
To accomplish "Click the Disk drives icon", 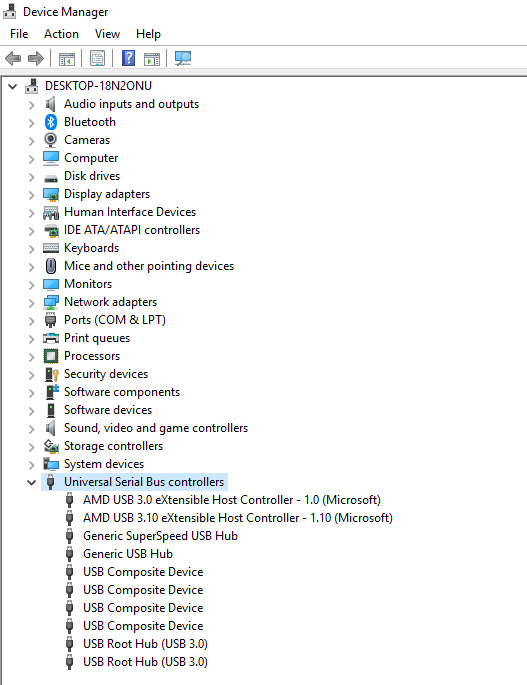I will pos(51,178).
